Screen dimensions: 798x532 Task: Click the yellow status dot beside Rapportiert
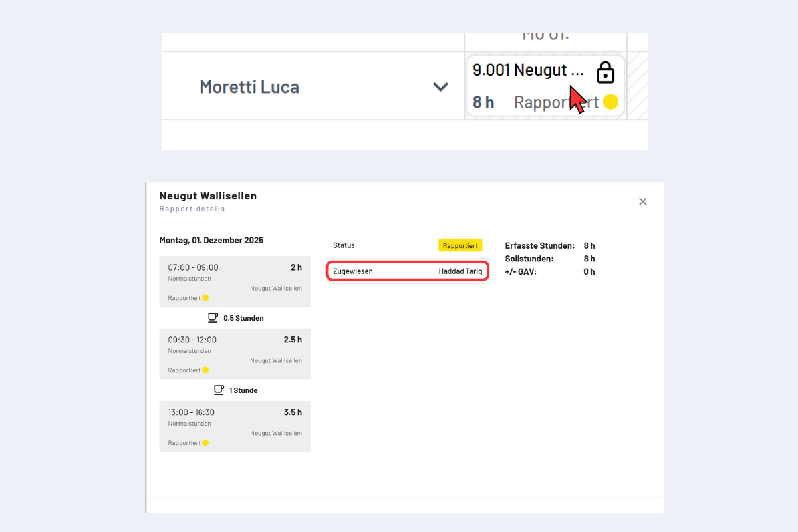coord(610,102)
